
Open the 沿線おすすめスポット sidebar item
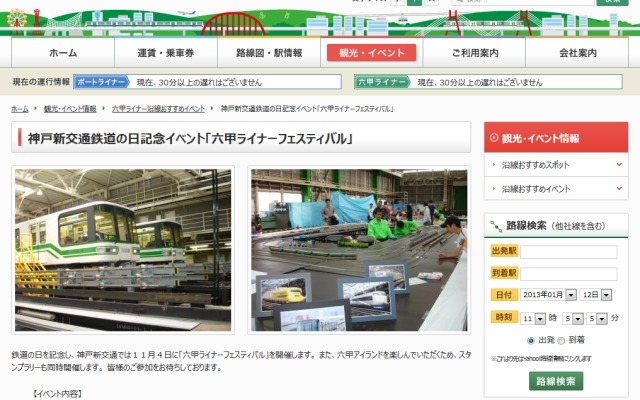click(x=556, y=165)
